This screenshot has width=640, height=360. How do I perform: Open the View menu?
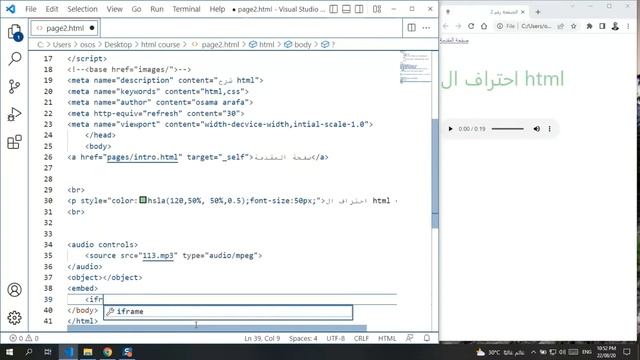point(115,9)
